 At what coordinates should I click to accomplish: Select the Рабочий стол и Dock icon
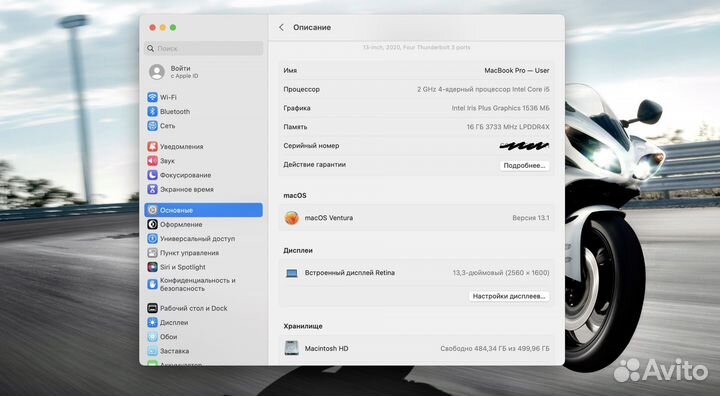pyautogui.click(x=152, y=308)
